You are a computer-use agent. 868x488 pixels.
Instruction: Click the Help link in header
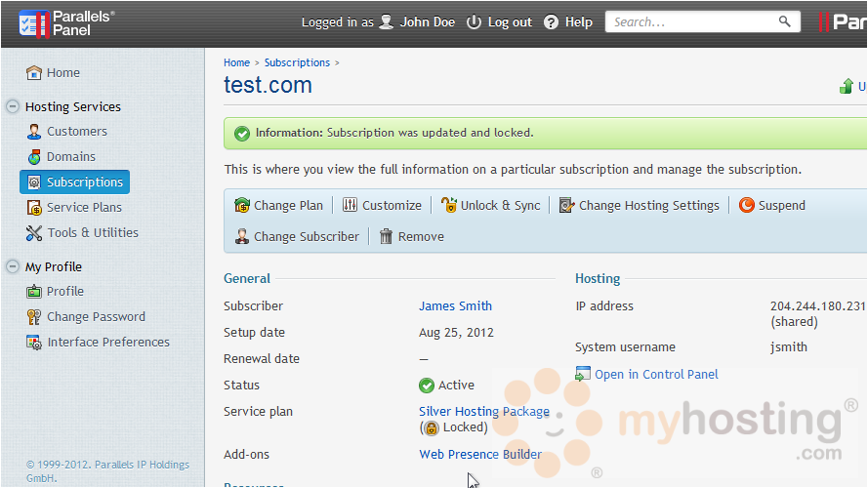[578, 22]
